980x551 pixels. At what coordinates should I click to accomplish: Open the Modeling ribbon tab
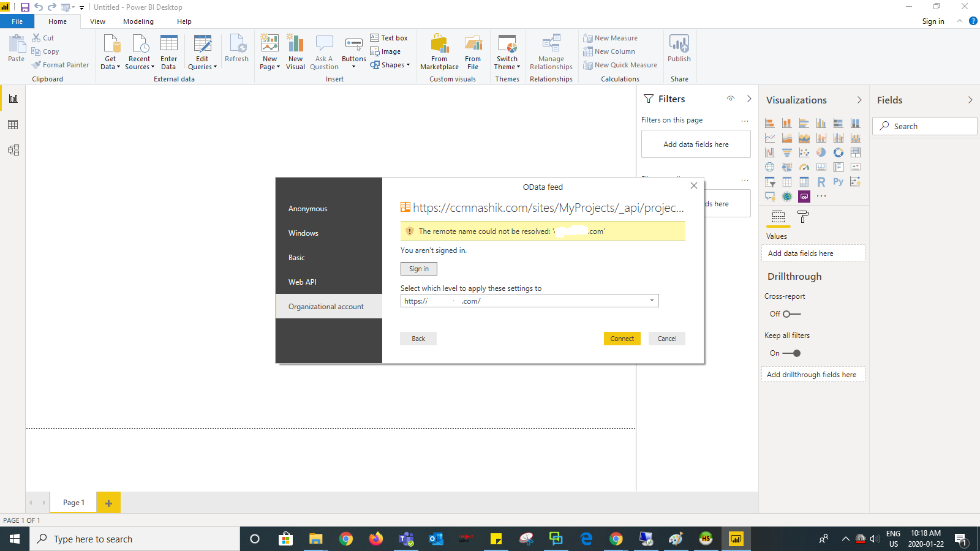click(138, 21)
